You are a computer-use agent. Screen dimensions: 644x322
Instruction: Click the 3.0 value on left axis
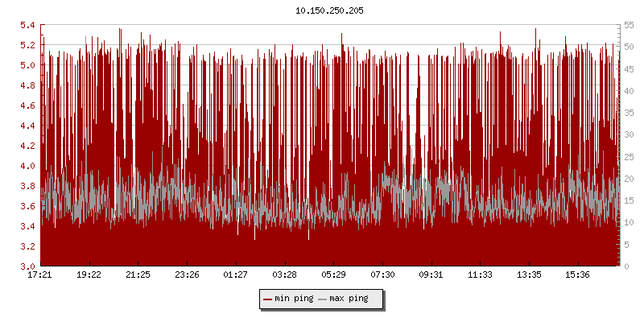[27, 266]
